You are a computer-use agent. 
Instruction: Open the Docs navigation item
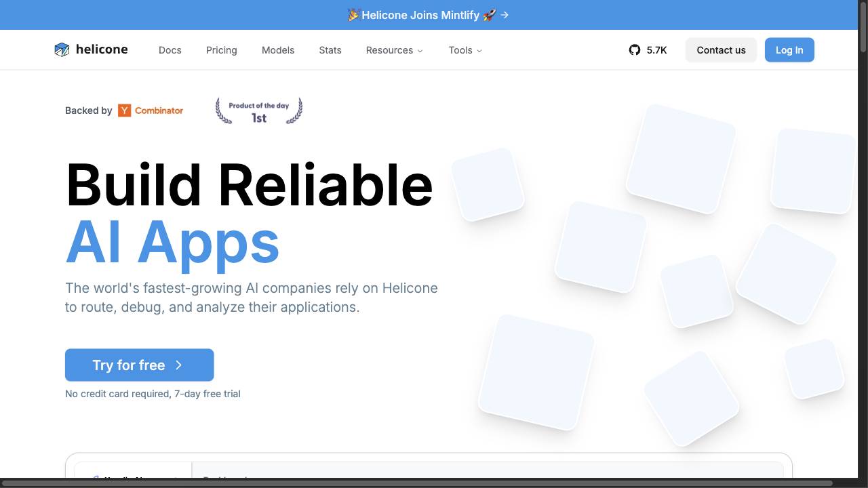(170, 50)
